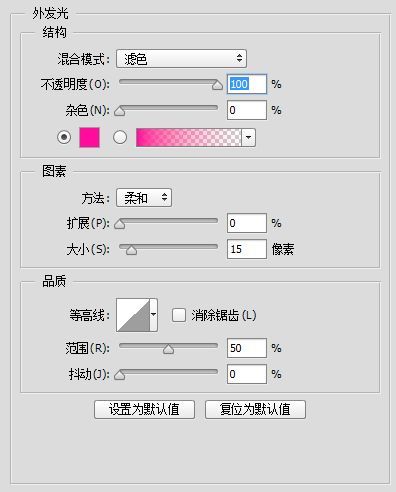The width and height of the screenshot is (396, 492).
Task: Click the 复位为默认值 button
Action: click(x=255, y=409)
